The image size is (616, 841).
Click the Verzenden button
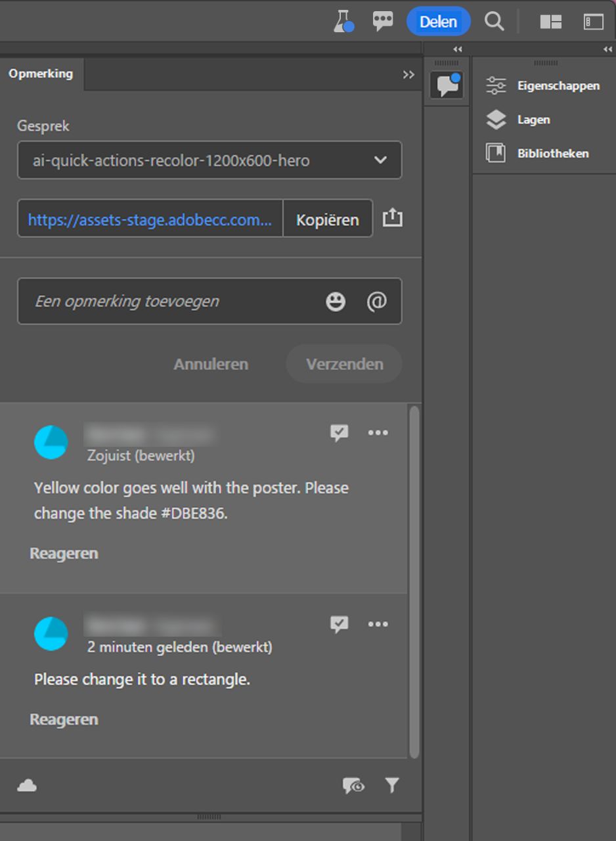pos(344,364)
